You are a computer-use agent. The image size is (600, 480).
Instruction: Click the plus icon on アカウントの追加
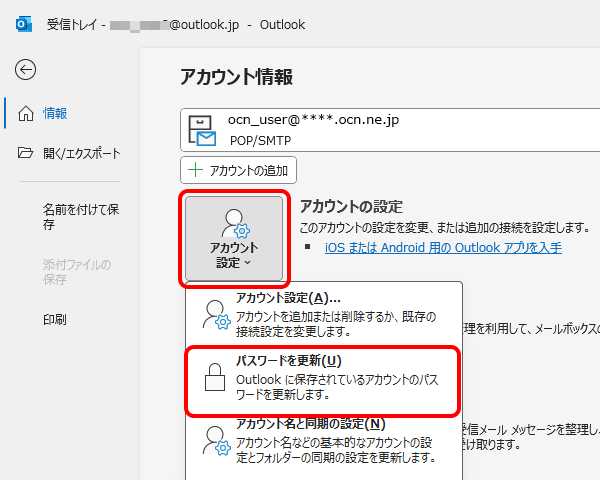[196, 170]
